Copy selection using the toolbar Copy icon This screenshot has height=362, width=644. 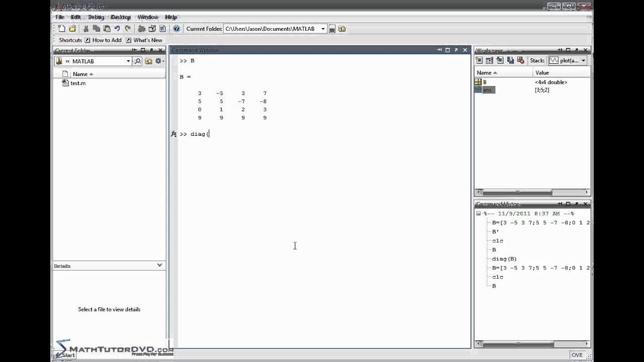97,29
